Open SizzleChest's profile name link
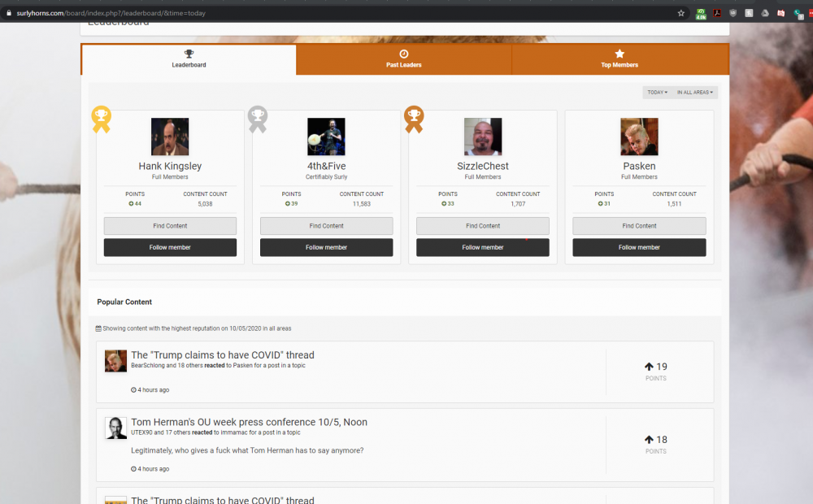The image size is (813, 504). pos(482,166)
